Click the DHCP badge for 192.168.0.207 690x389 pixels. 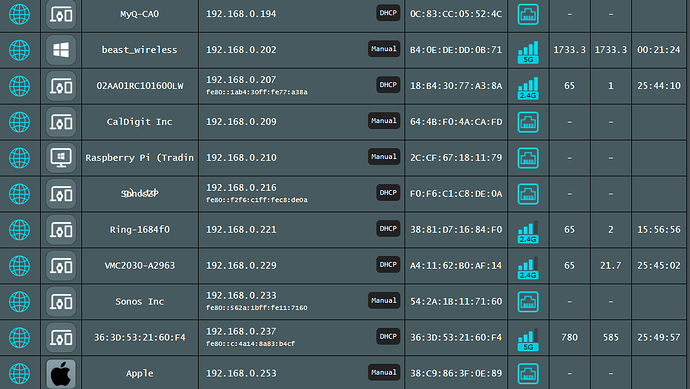point(388,85)
